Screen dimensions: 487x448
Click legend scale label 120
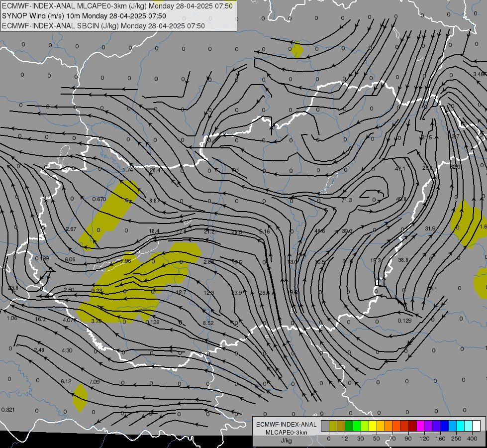pos(424,439)
